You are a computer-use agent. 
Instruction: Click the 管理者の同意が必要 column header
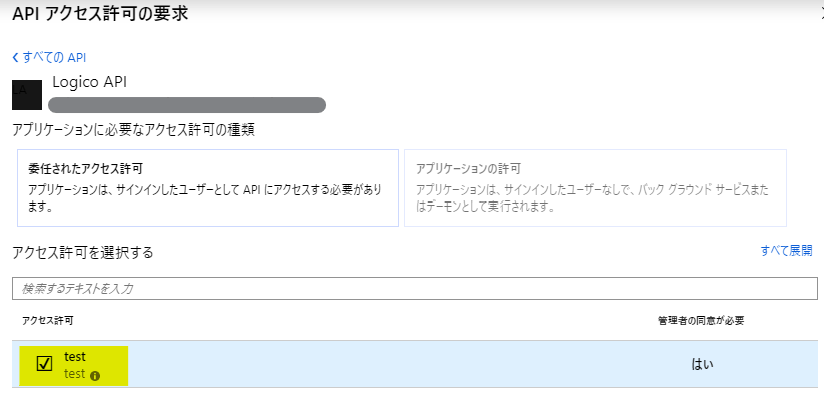click(x=700, y=320)
